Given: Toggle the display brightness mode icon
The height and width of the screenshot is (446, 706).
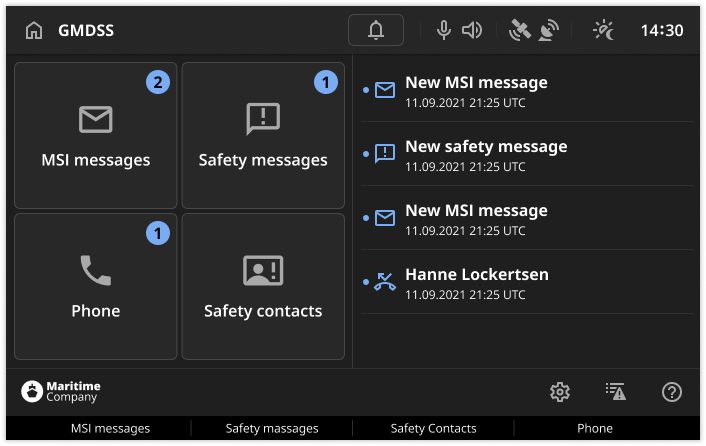Looking at the screenshot, I should click(604, 31).
